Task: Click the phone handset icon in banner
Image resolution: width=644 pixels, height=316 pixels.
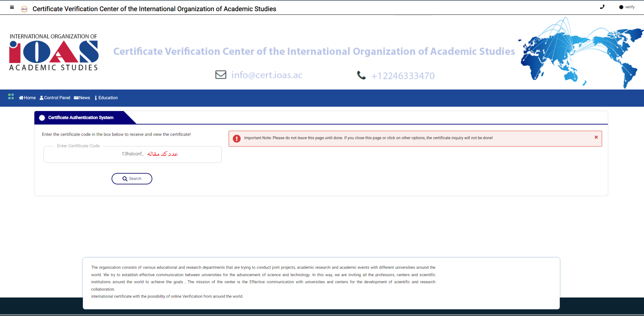Action: pyautogui.click(x=361, y=75)
